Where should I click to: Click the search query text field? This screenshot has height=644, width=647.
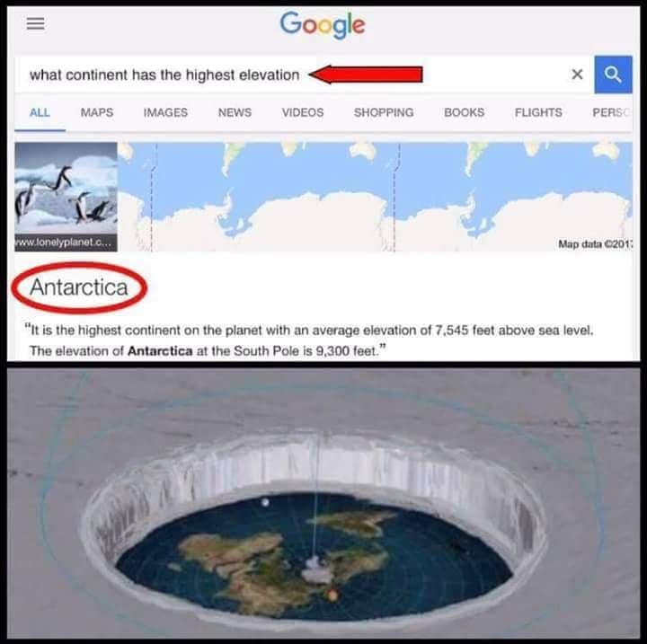pos(288,75)
